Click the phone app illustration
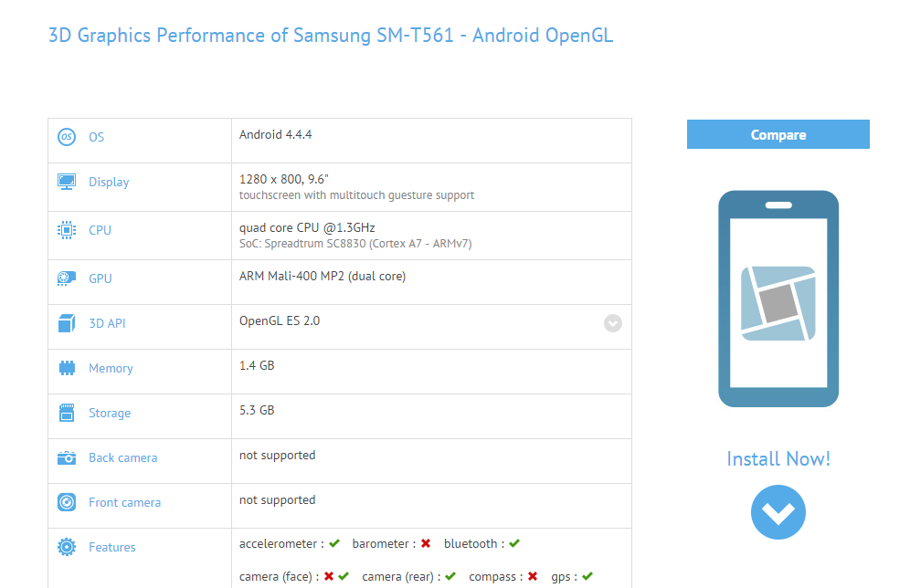The image size is (910, 588). [778, 299]
